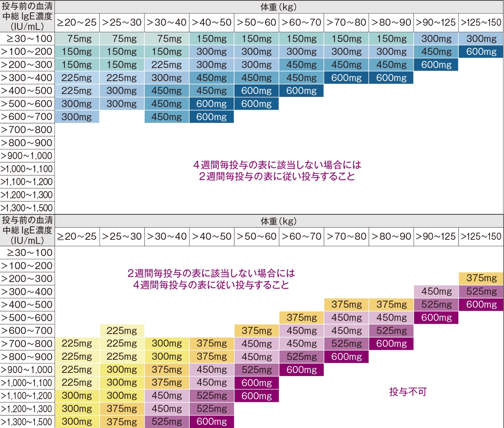Click 450mg in lower table row >1,100~1,200
The height and width of the screenshot is (428, 504).
[167, 396]
